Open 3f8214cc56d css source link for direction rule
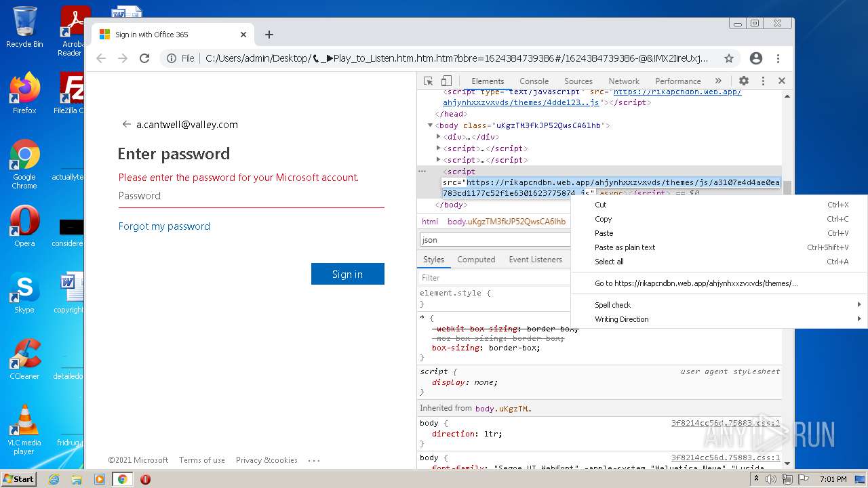The height and width of the screenshot is (488, 868). point(726,423)
